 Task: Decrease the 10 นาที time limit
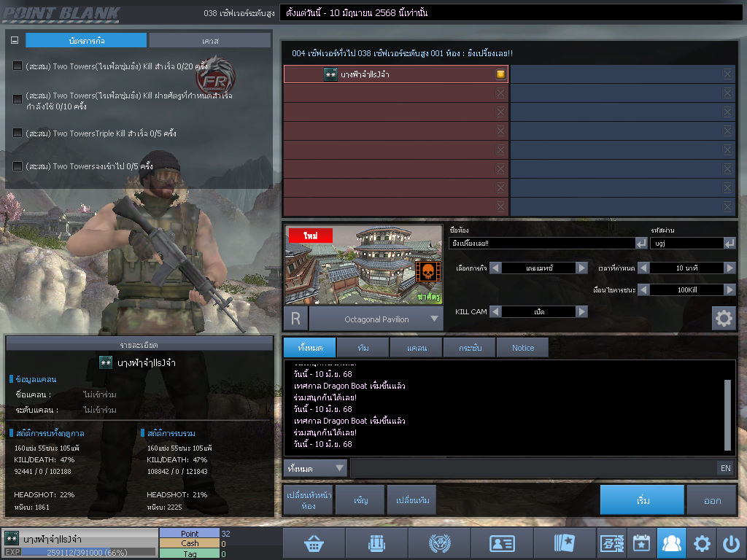click(x=643, y=268)
